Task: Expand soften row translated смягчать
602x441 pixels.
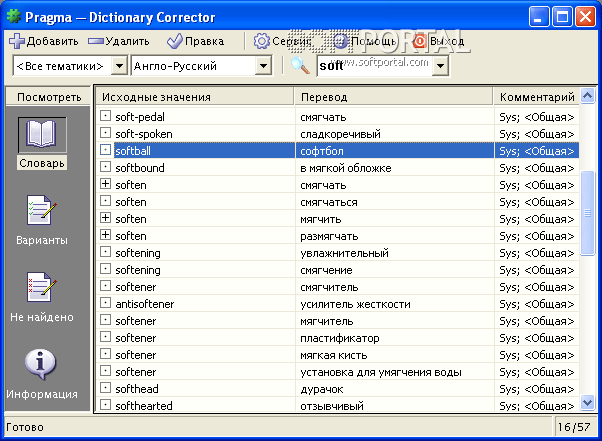Action: [105, 184]
